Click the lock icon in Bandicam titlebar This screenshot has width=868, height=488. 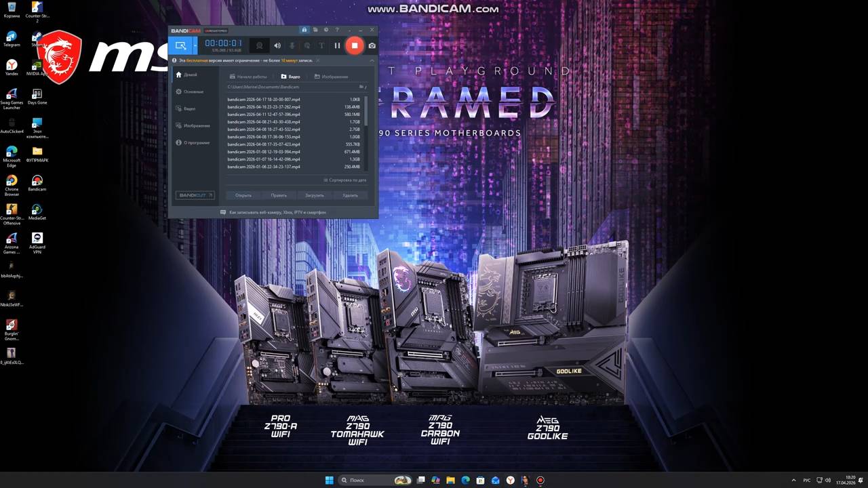point(304,30)
